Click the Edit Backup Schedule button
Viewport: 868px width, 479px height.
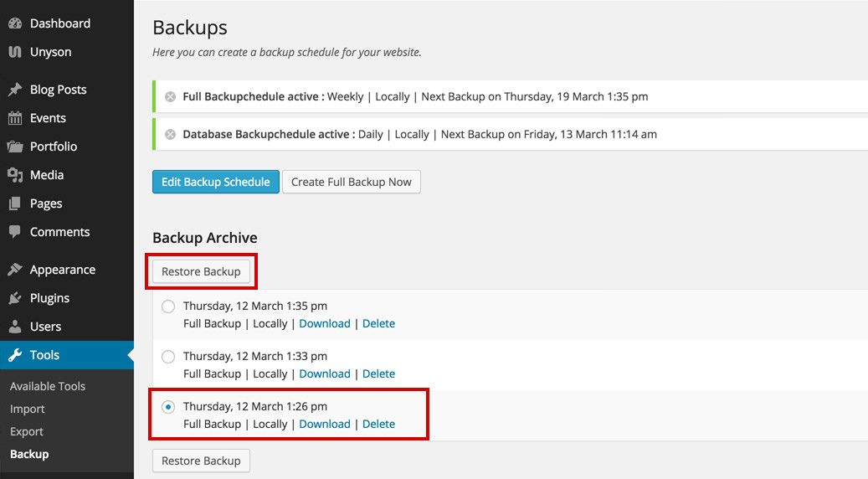tap(216, 182)
